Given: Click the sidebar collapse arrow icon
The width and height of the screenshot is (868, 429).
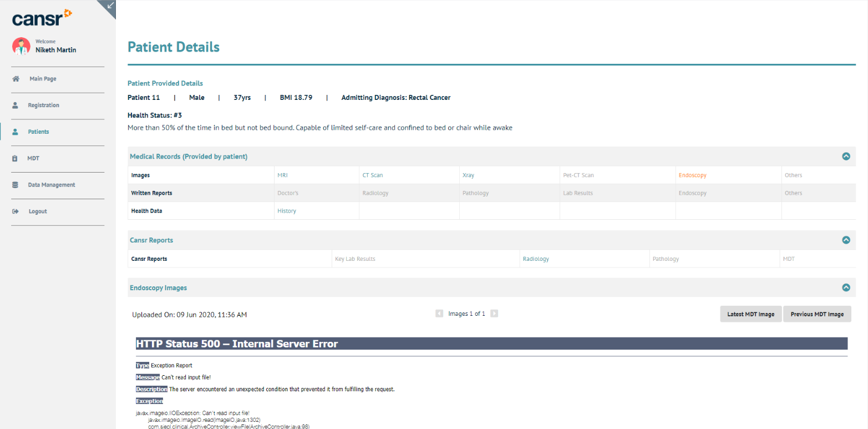Looking at the screenshot, I should pos(110,6).
